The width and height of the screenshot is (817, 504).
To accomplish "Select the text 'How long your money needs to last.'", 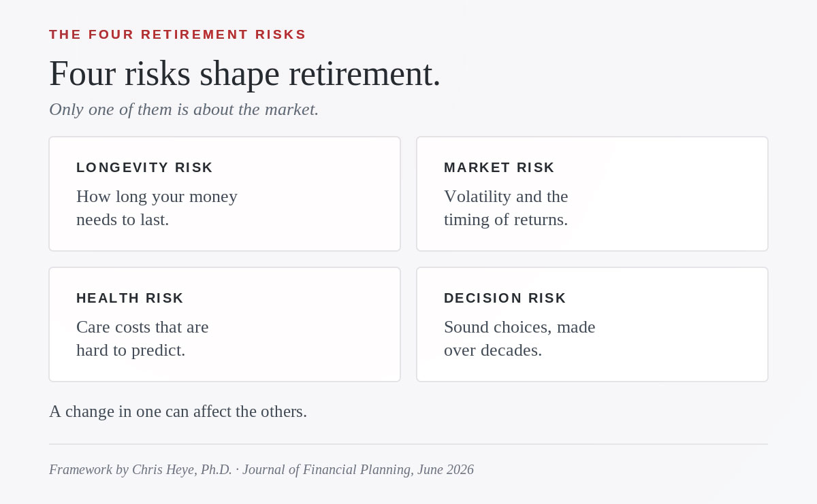I will click(157, 208).
